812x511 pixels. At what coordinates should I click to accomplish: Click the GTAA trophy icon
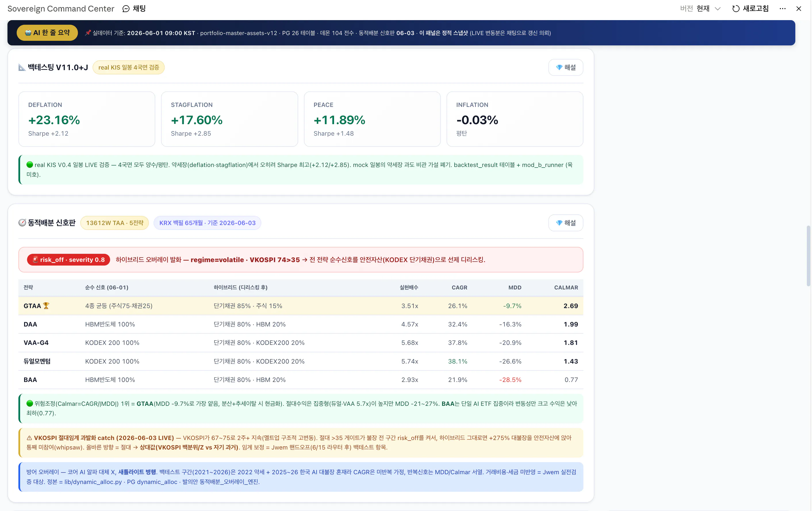click(x=46, y=306)
